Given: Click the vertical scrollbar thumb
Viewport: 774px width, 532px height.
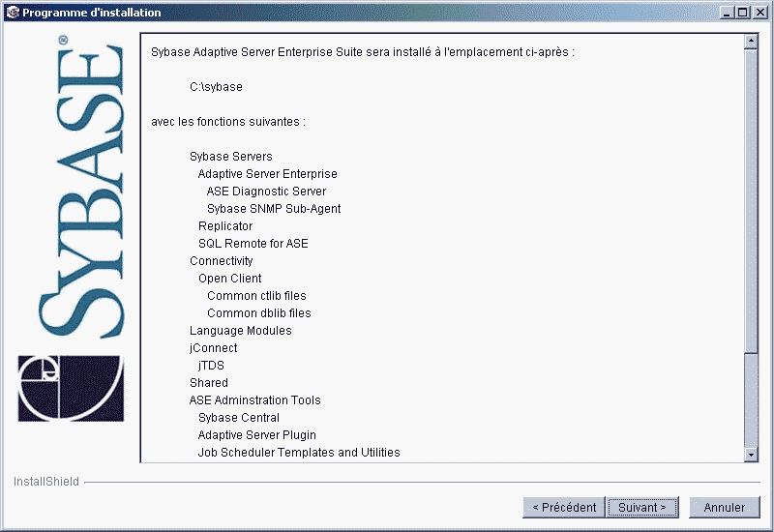Looking at the screenshot, I should pos(751,242).
